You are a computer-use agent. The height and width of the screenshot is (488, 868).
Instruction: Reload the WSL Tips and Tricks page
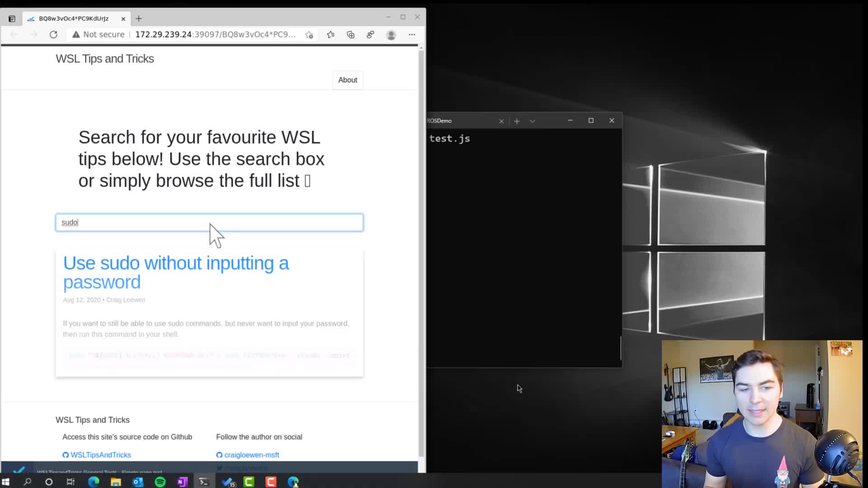pyautogui.click(x=54, y=34)
